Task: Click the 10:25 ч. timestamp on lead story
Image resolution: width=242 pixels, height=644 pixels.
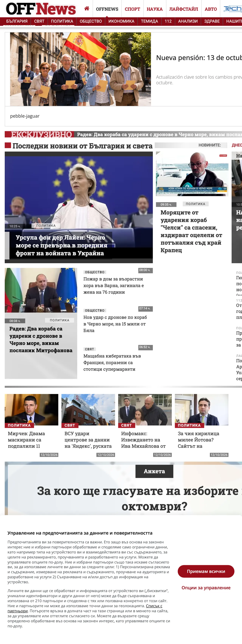Action: tap(15, 226)
